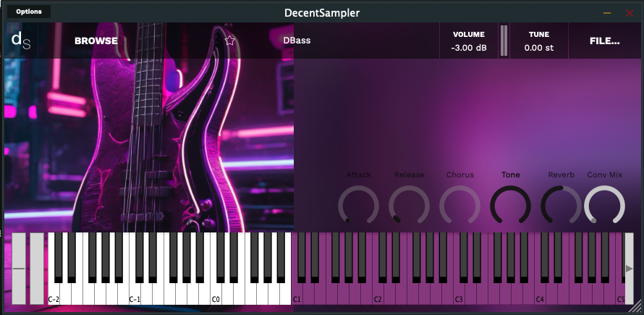Viewport: 644px width, 315px height.
Task: Click the DecentSampler window title
Action: click(322, 13)
